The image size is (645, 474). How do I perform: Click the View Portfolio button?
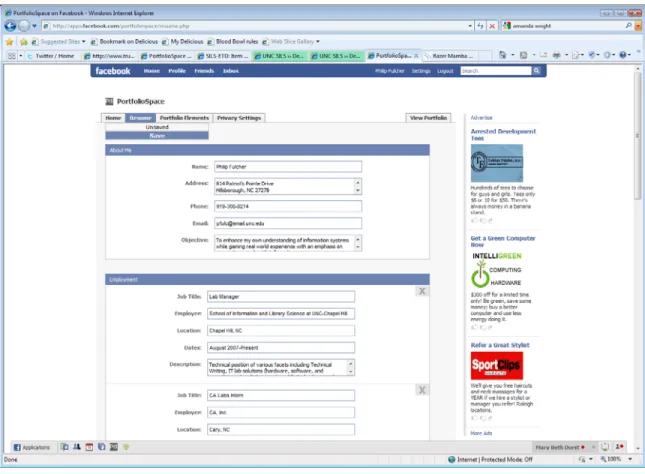point(428,118)
